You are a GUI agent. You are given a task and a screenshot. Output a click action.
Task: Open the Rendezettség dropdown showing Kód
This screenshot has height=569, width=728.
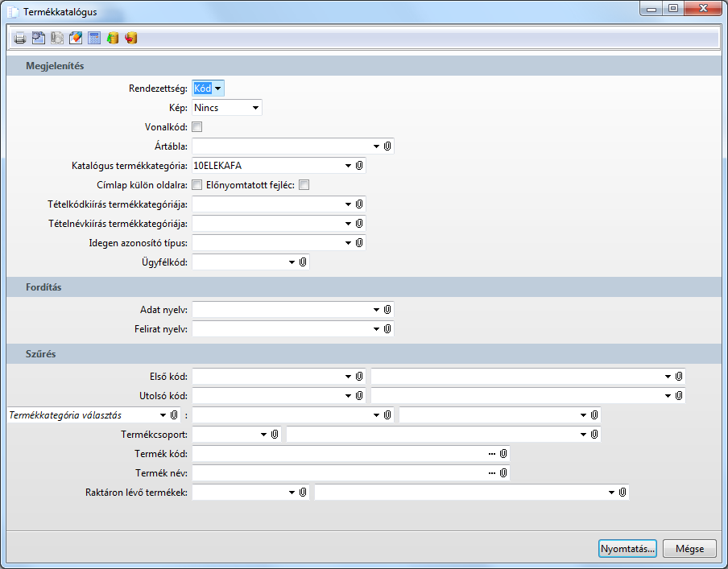coord(208,89)
